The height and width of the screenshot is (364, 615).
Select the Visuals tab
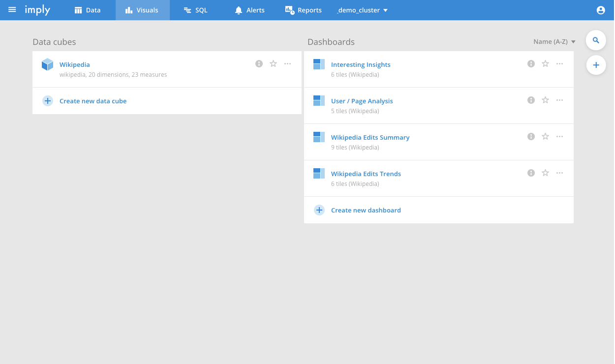pyautogui.click(x=142, y=10)
